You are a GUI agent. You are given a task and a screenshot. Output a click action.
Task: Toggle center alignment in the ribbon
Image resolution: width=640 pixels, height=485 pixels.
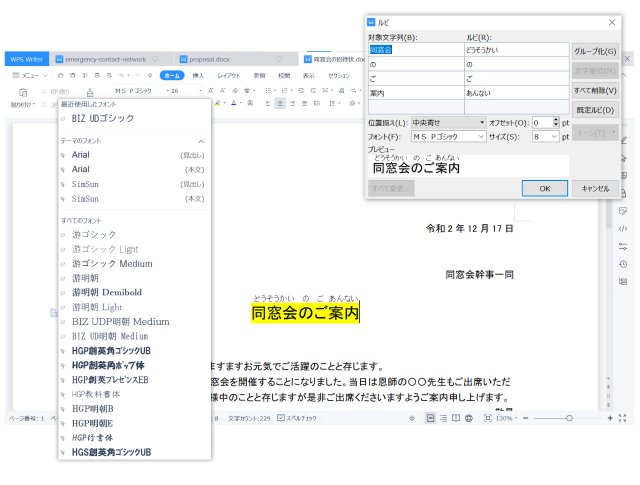(x=280, y=103)
